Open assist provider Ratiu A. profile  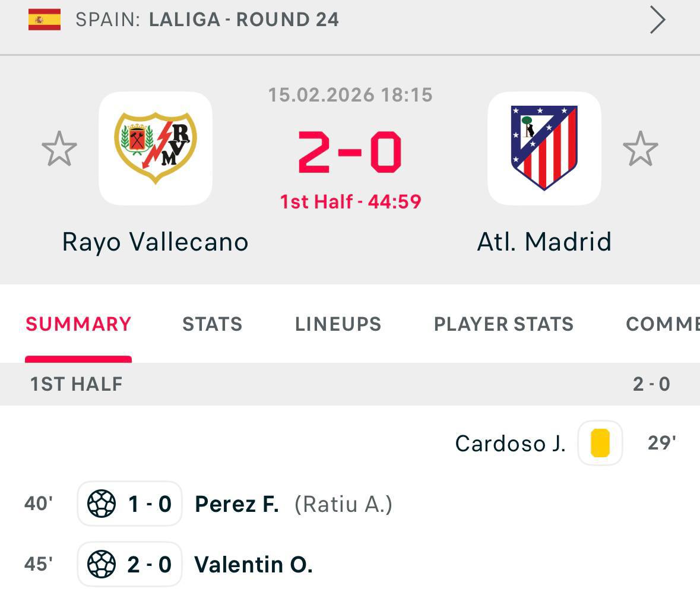[343, 504]
